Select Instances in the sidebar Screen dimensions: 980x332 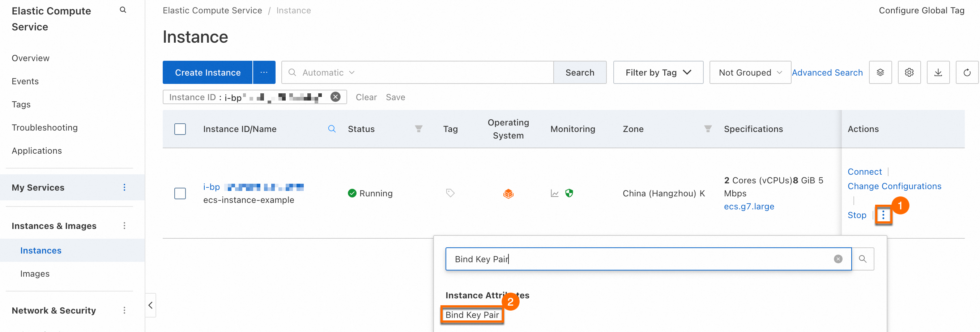41,250
